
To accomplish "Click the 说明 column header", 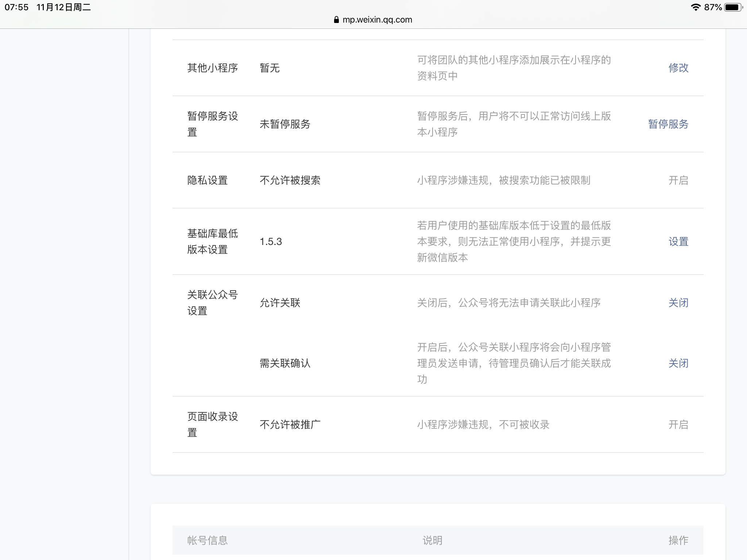I will coord(432,540).
